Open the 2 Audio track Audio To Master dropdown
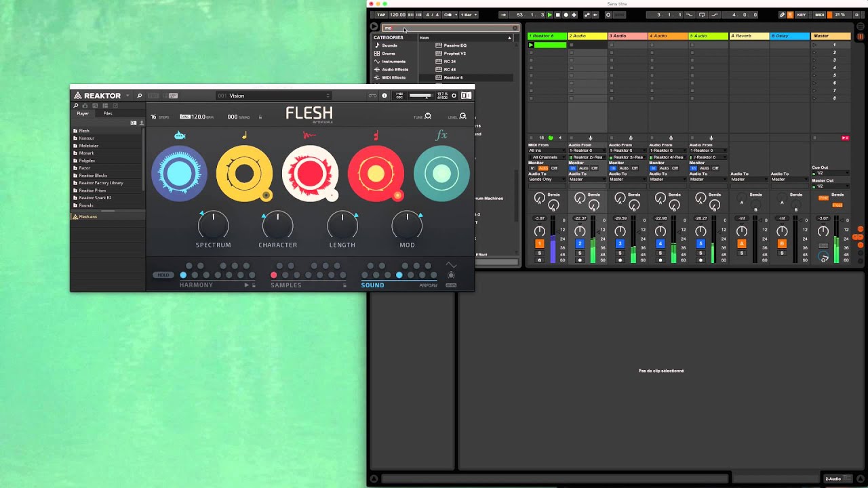This screenshot has height=488, width=868. click(587, 180)
